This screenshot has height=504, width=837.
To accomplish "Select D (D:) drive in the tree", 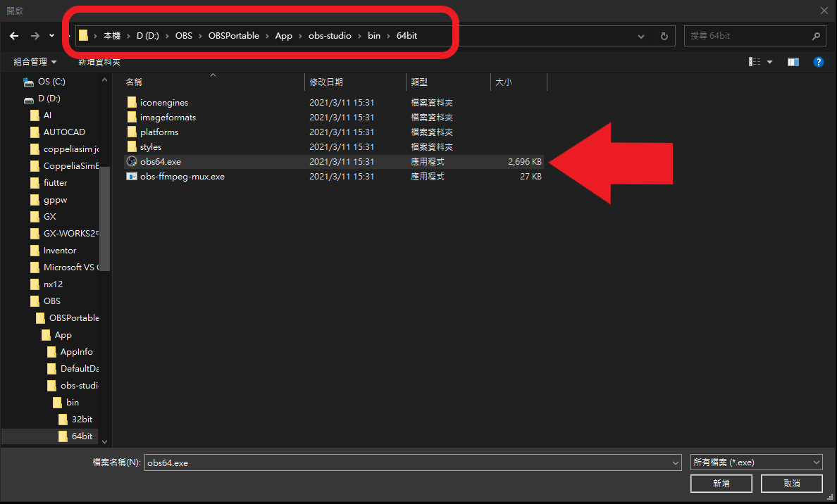I will [x=49, y=99].
